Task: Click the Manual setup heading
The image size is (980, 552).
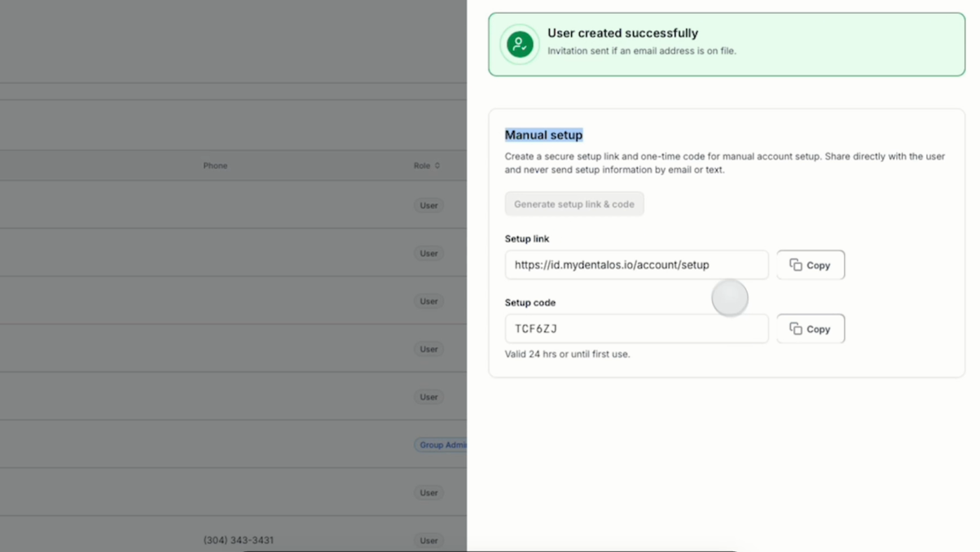Action: coord(544,134)
